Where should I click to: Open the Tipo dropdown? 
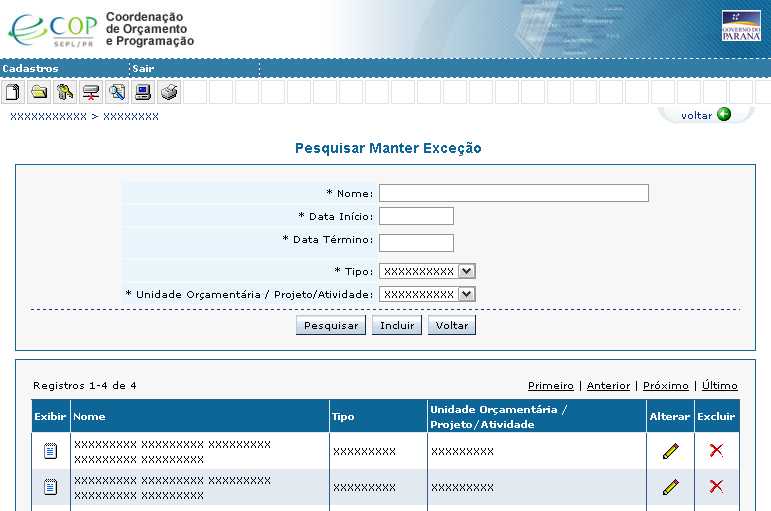coord(467,271)
